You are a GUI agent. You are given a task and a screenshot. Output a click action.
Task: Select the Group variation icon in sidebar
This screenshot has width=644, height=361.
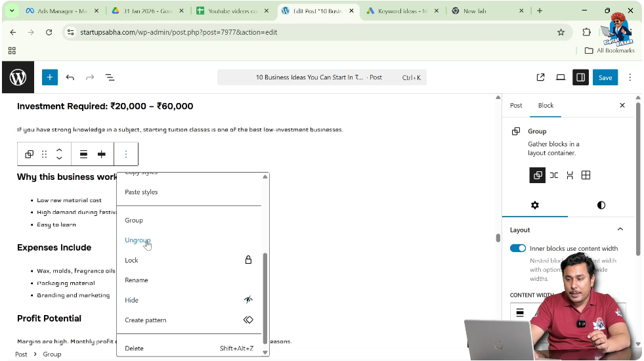coord(537,175)
